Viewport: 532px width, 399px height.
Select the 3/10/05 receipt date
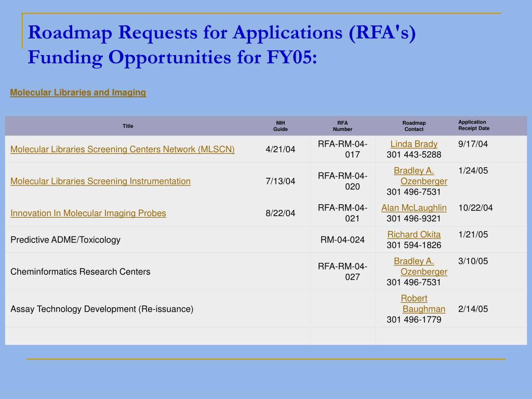[473, 261]
